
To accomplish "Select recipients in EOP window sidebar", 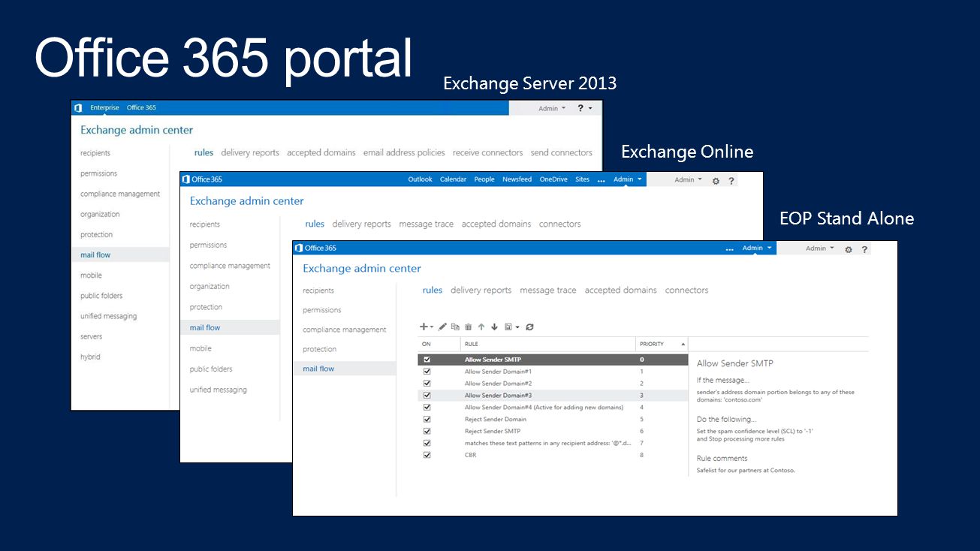I will 318,291.
